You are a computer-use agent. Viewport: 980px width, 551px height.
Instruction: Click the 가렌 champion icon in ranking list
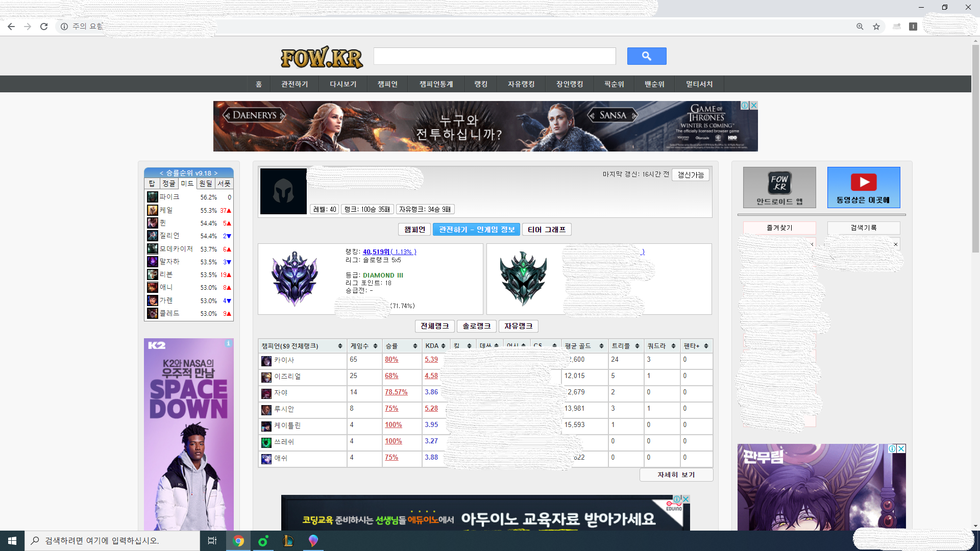[x=153, y=300]
